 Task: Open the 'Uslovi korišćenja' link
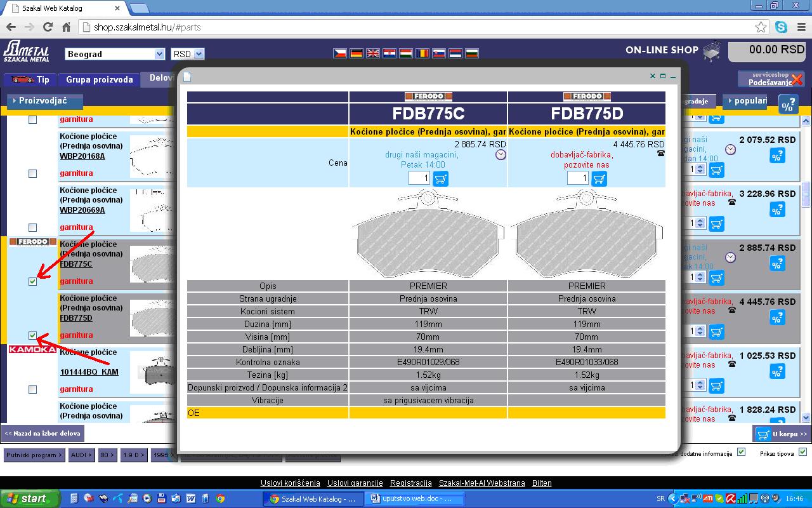pos(291,483)
